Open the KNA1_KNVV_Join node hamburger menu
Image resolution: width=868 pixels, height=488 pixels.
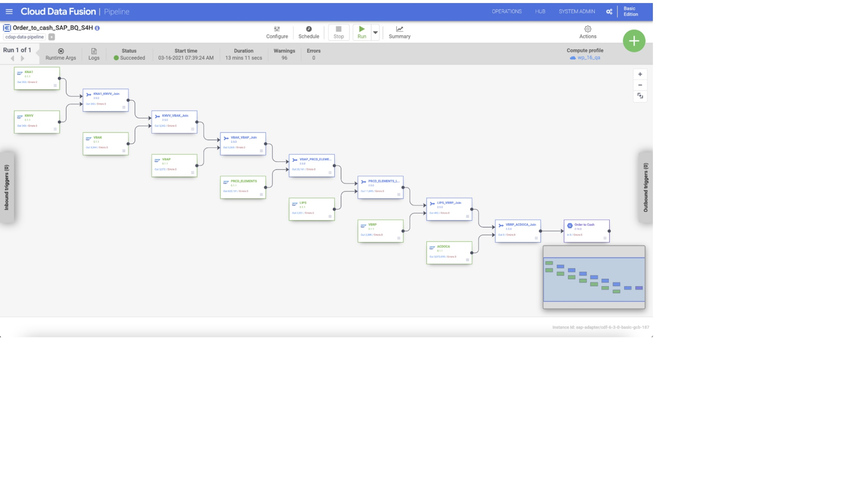(x=124, y=107)
